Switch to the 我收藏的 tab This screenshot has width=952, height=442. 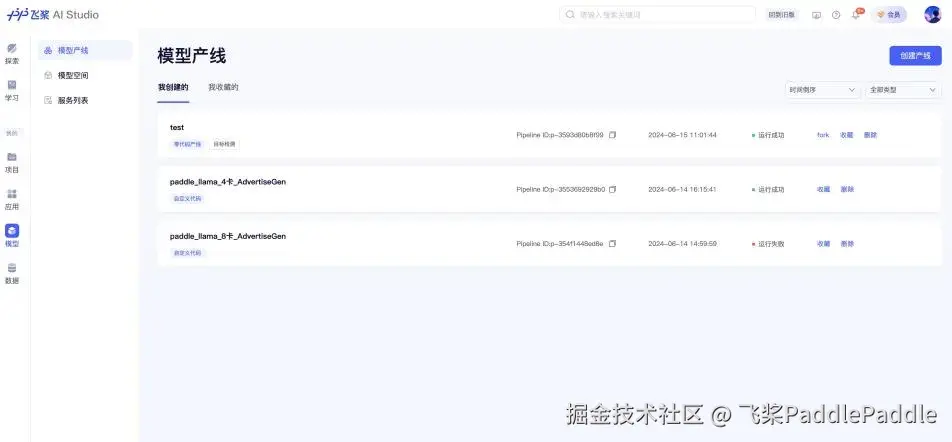pos(223,87)
